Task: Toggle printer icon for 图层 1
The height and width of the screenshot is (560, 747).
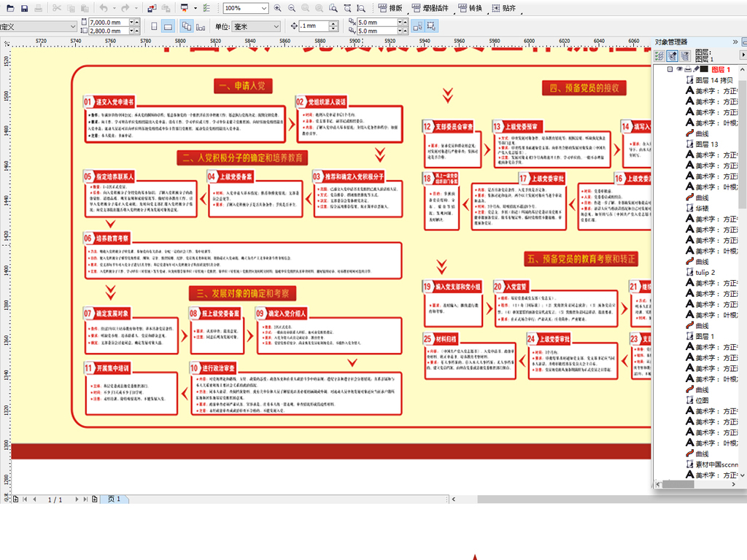Action: (x=687, y=69)
